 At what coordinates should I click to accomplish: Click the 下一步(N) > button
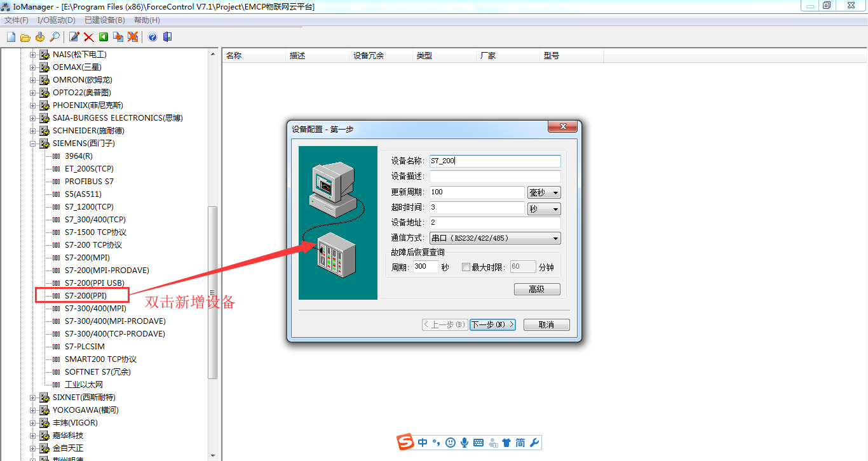[493, 324]
